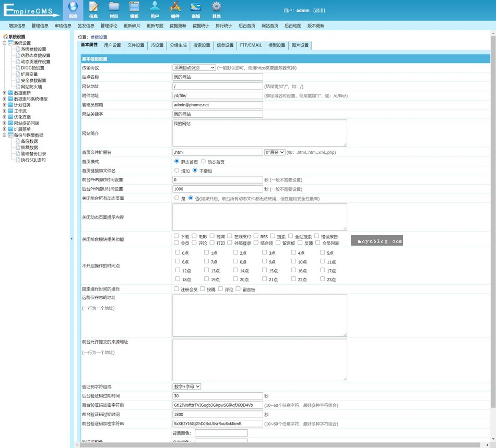Click the page icon beside 系统参数设置

click(18, 49)
